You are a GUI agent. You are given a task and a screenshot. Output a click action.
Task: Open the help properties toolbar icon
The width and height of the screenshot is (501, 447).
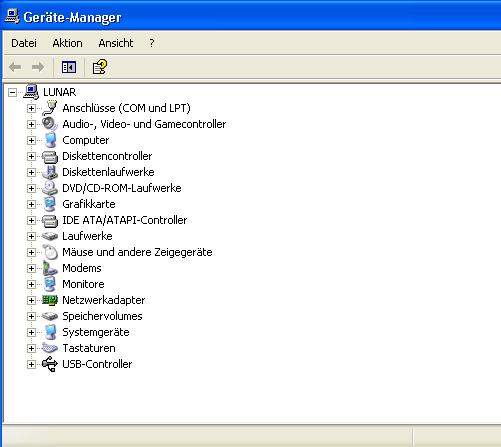(100, 67)
